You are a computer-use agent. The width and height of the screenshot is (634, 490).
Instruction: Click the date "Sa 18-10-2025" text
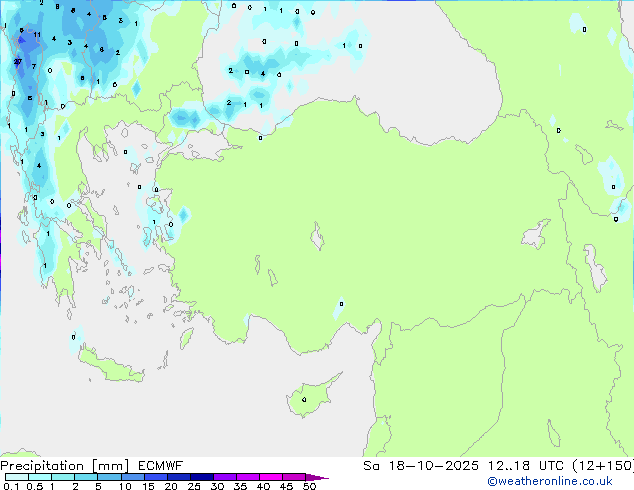click(x=421, y=466)
